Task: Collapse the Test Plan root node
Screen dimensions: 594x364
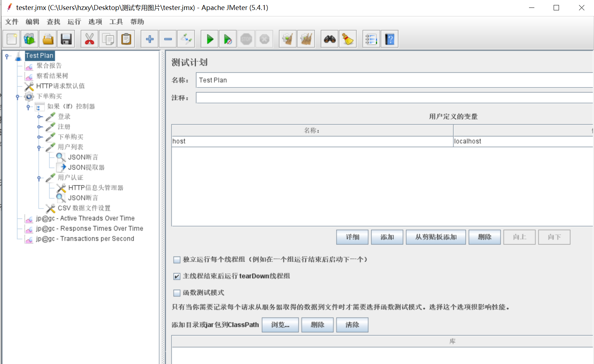Action: tap(7, 56)
